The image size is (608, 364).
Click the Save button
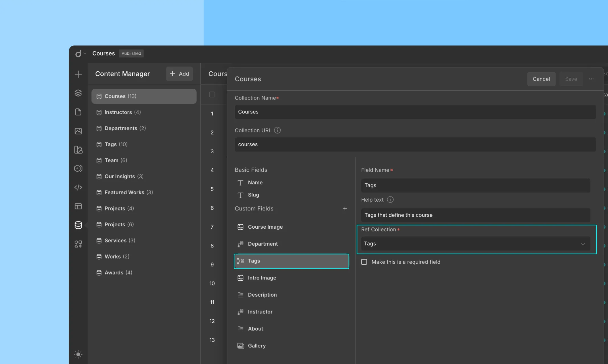(x=571, y=79)
